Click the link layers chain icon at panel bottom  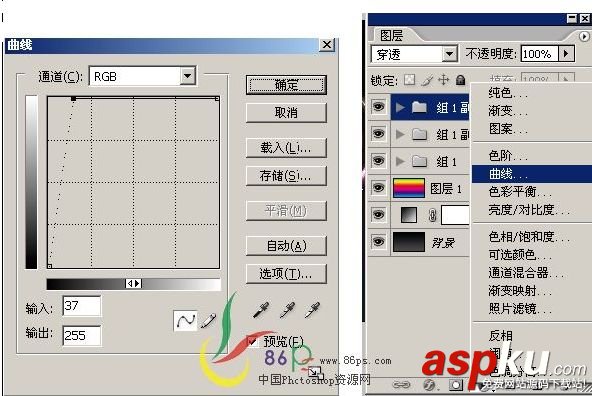[401, 385]
